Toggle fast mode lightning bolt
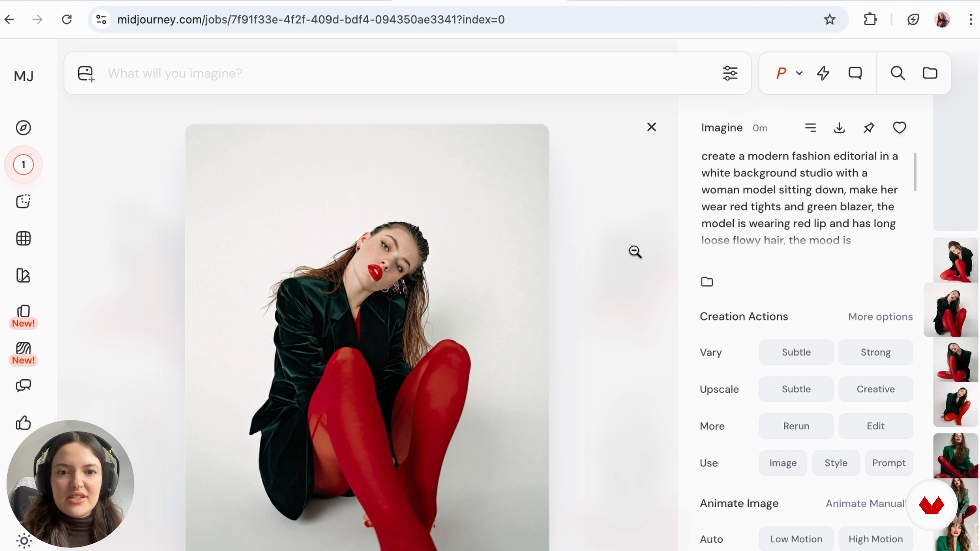 point(823,73)
